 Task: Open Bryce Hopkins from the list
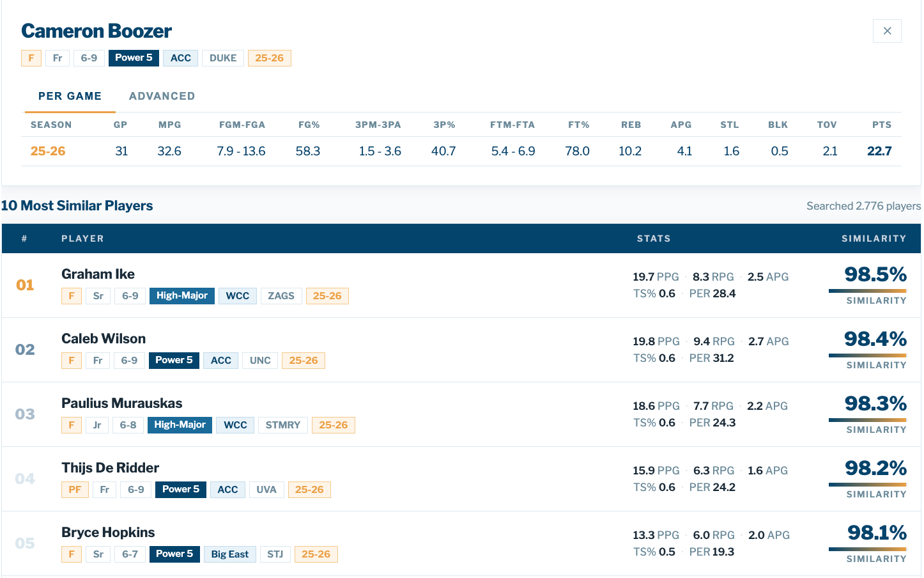click(108, 533)
